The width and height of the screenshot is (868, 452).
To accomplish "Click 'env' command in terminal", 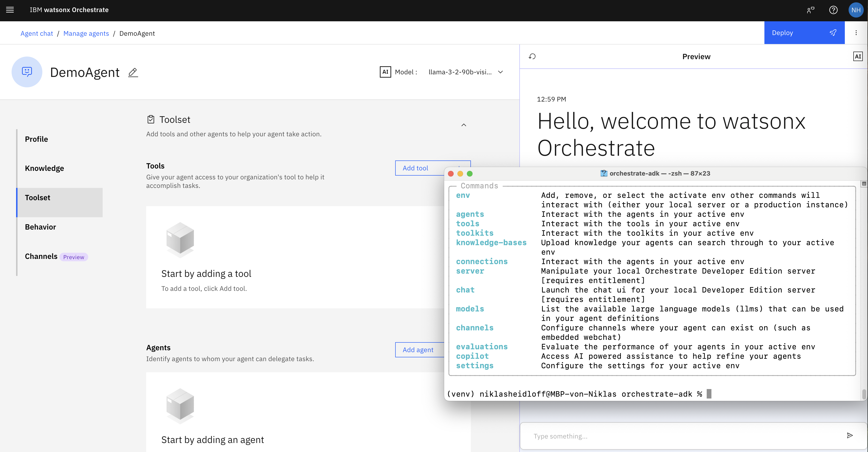I will [463, 195].
